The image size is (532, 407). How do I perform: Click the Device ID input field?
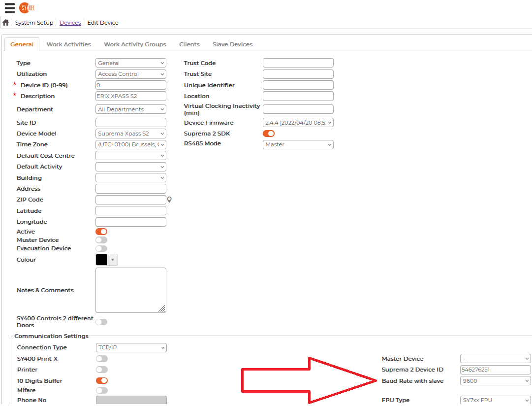coord(131,85)
